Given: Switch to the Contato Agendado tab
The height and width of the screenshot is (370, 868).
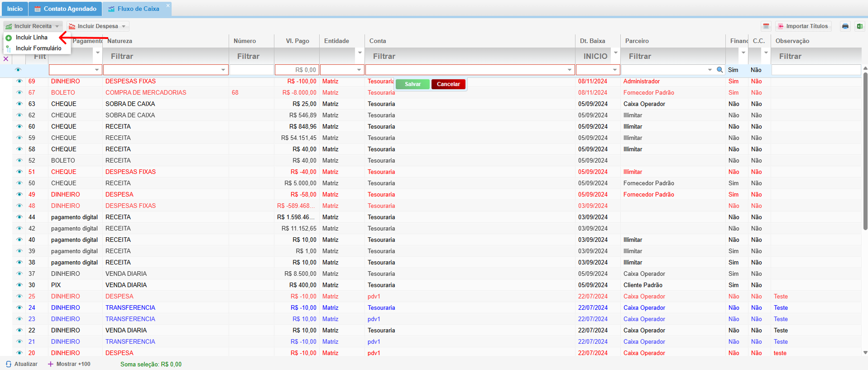Looking at the screenshot, I should pyautogui.click(x=65, y=9).
